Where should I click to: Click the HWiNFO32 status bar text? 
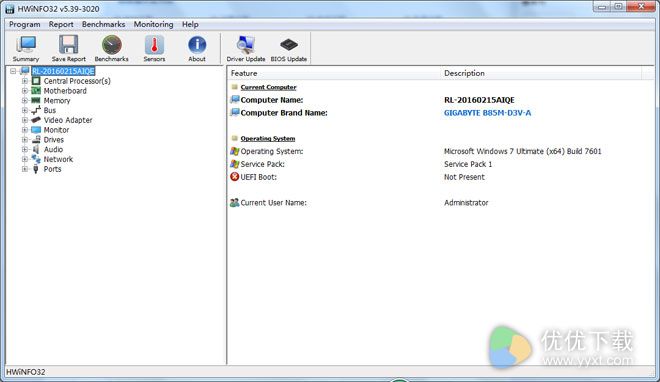pos(26,372)
